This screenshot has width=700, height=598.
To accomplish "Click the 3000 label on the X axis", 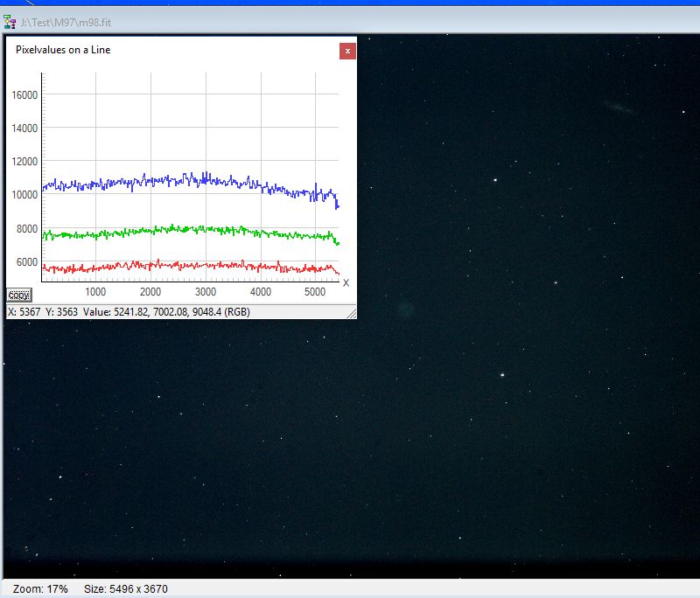I will 206,292.
